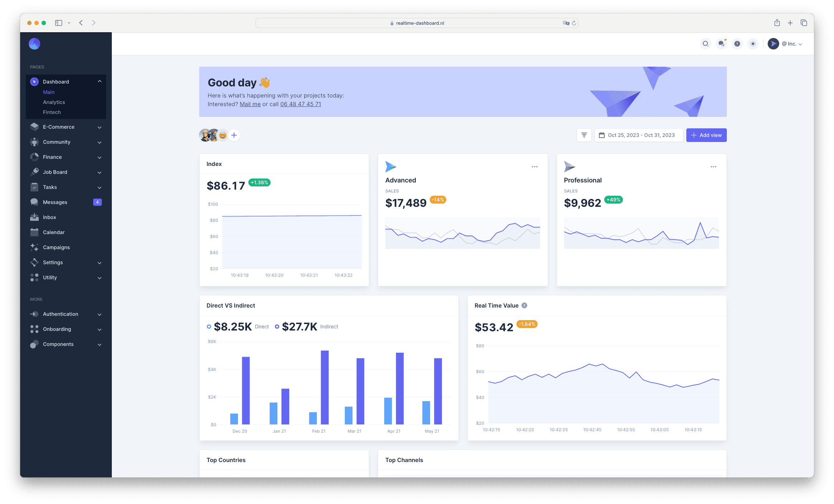The image size is (834, 504).
Task: Click the Inbox icon in navigation
Action: [34, 217]
